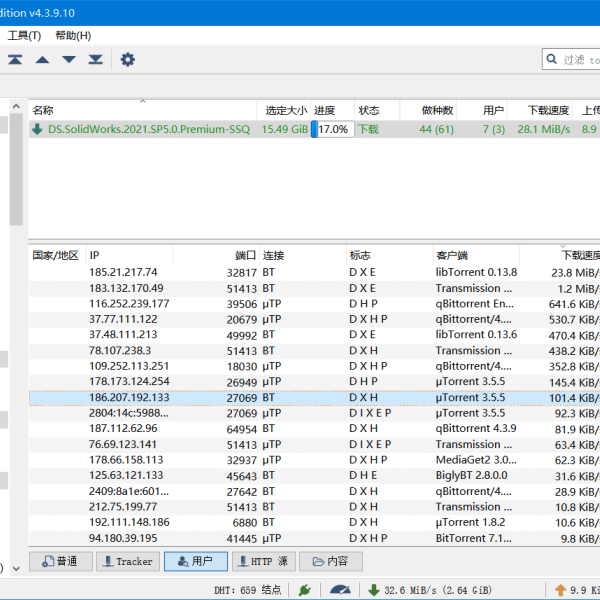Open the 内容 tab

click(x=331, y=561)
